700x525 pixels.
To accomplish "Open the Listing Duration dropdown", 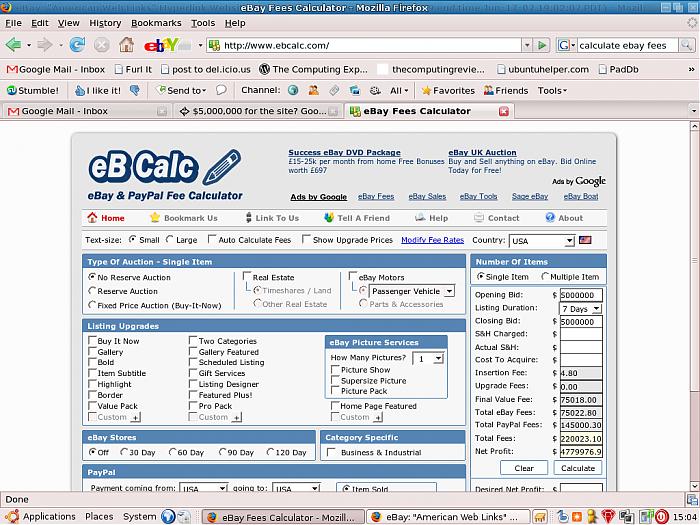I will pos(580,309).
